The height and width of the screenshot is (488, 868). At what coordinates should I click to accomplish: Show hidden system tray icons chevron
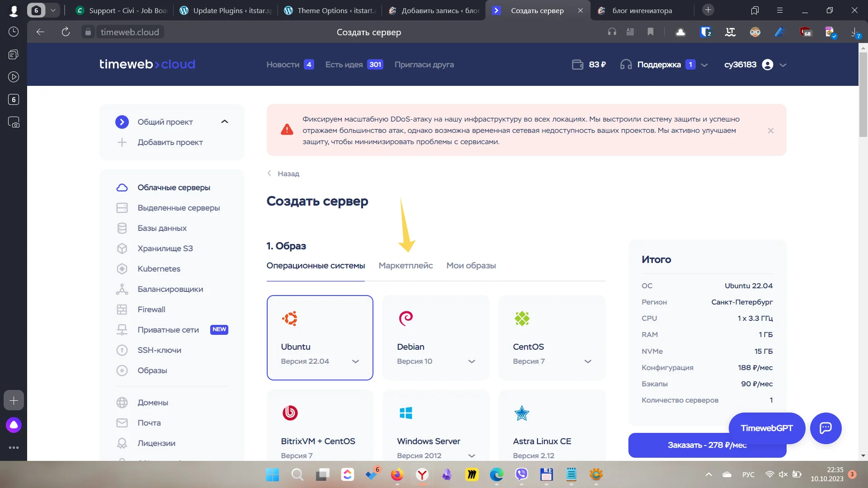[708, 474]
